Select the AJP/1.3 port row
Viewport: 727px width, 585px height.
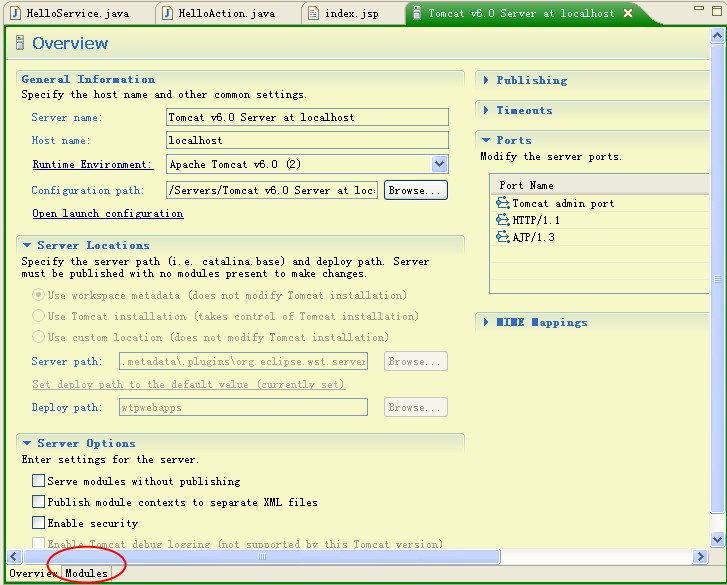point(600,237)
